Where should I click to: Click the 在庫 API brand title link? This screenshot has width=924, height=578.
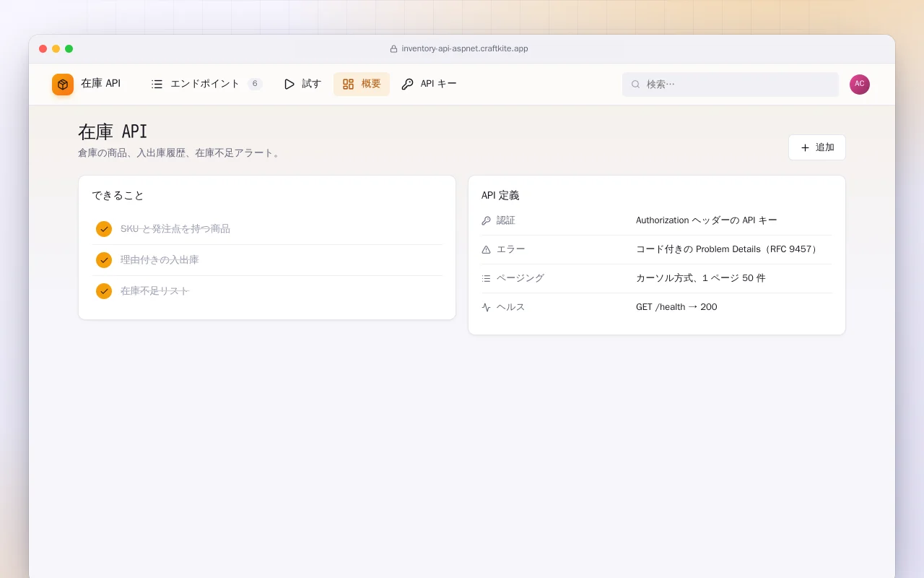(100, 84)
